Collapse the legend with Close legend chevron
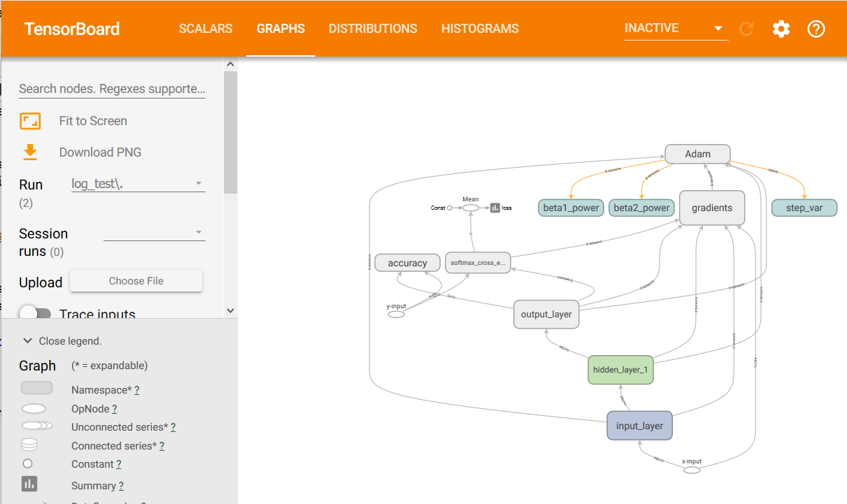Viewport: 847px width, 504px height. (x=28, y=341)
